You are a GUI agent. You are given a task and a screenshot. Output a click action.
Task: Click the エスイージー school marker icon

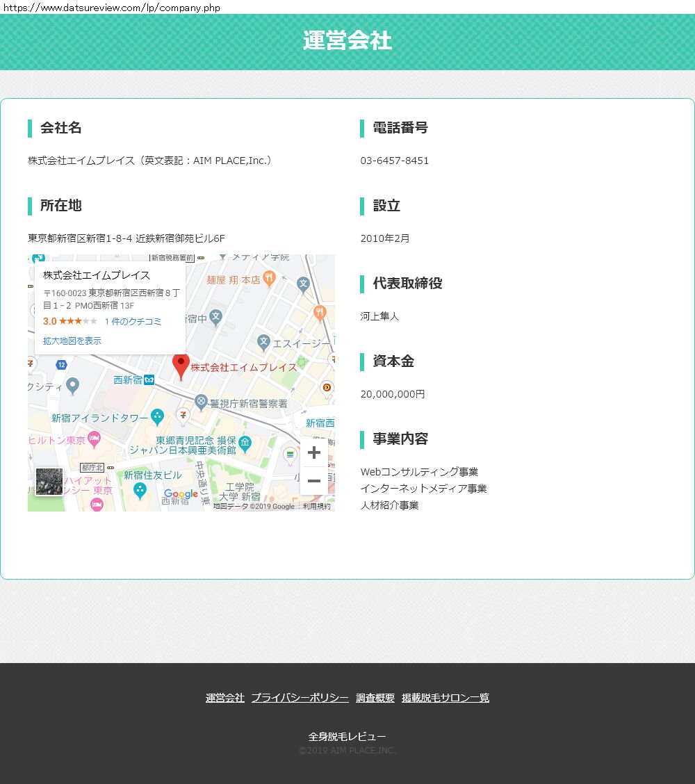[x=263, y=341]
